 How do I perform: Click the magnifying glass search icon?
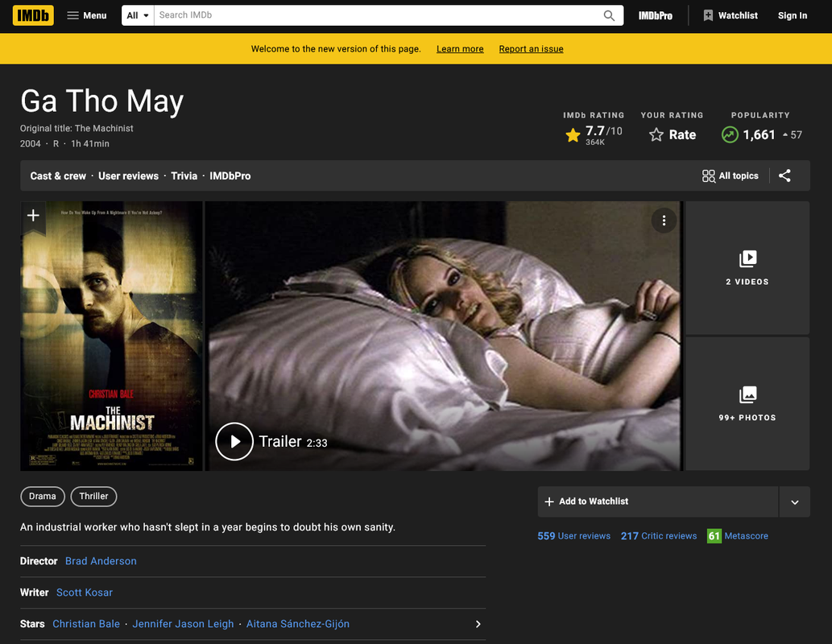pyautogui.click(x=609, y=15)
